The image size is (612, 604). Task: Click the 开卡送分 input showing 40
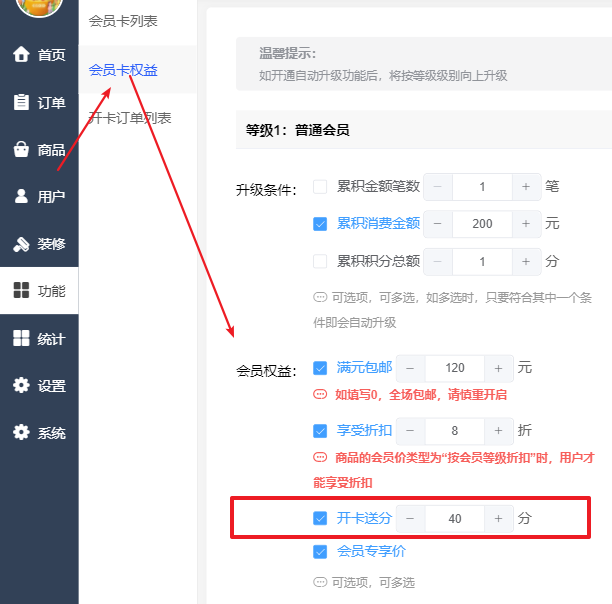455,519
